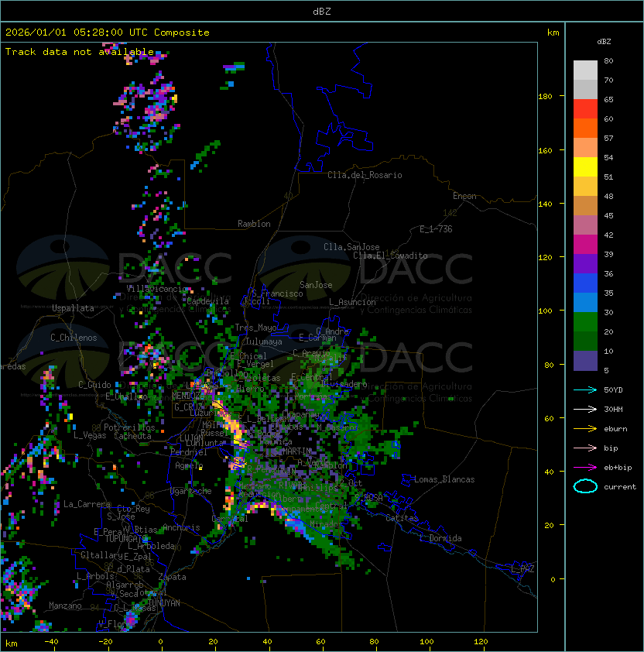644x652 pixels.
Task: Click the 'C_Guido' map label
Action: pyautogui.click(x=94, y=385)
